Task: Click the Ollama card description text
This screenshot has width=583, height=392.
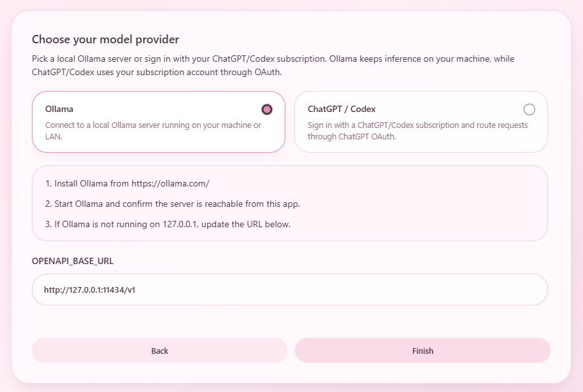Action: 153,130
